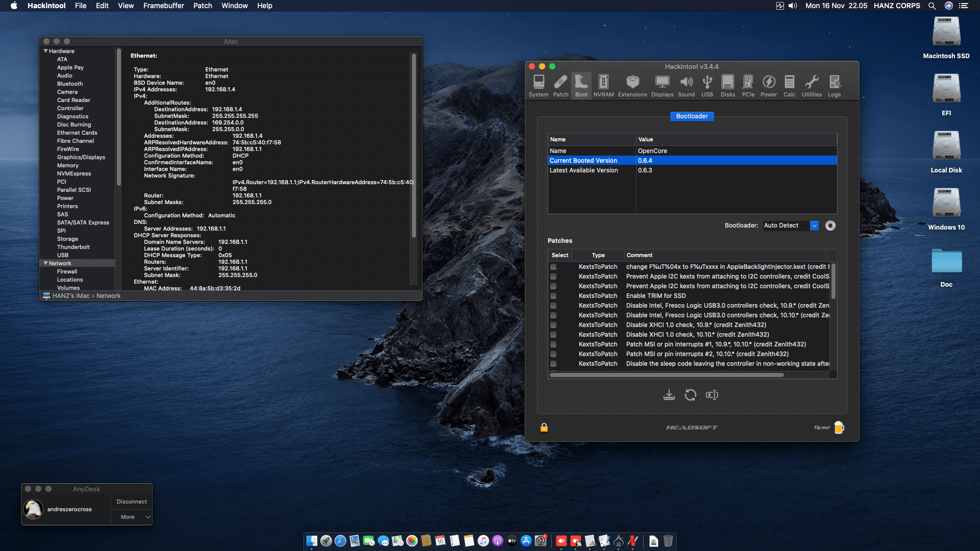
Task: Check the Enable TRIM for SSD patch
Action: 554,296
